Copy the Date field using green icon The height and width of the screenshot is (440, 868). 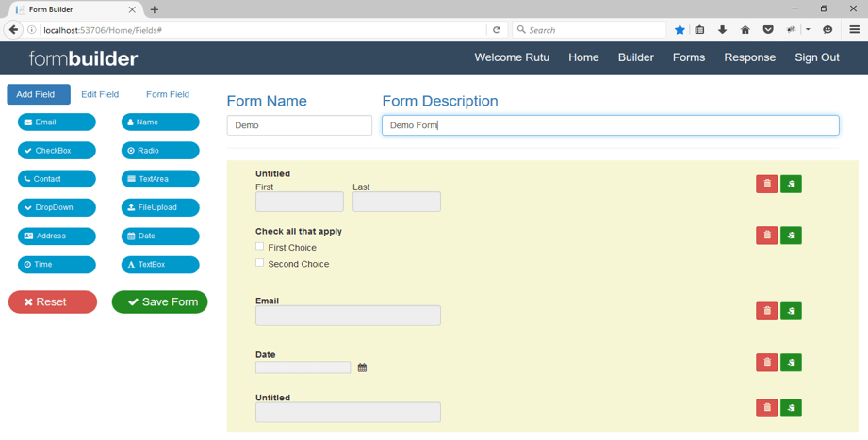[791, 363]
